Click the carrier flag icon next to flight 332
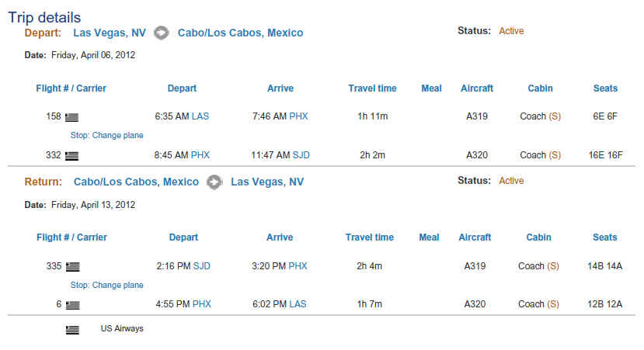Viewport: 644px width, 350px height. coord(71,156)
